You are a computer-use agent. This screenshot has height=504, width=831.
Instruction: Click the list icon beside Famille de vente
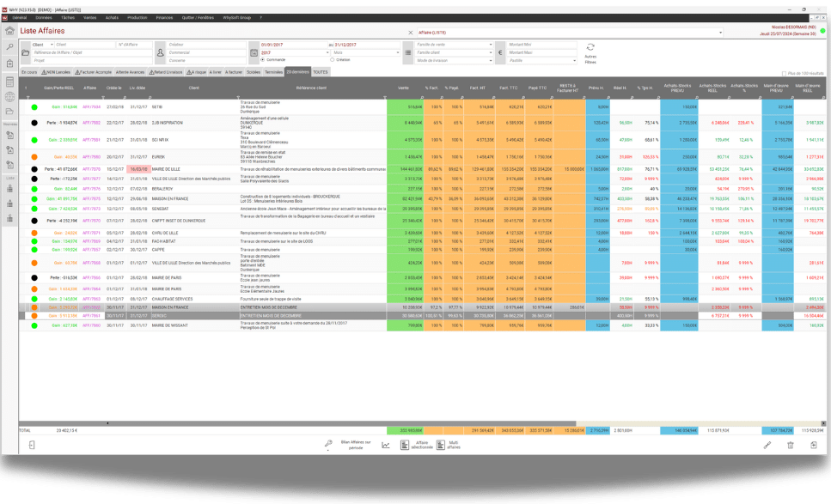click(x=408, y=53)
